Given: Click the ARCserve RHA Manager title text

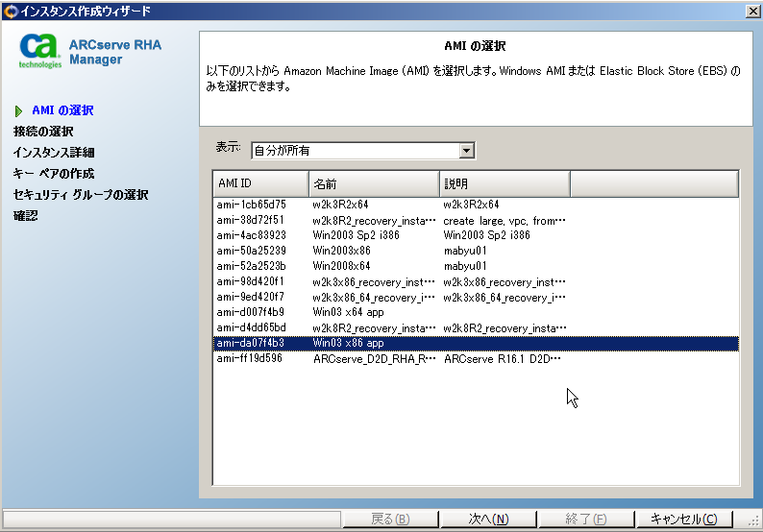Looking at the screenshot, I should point(115,52).
